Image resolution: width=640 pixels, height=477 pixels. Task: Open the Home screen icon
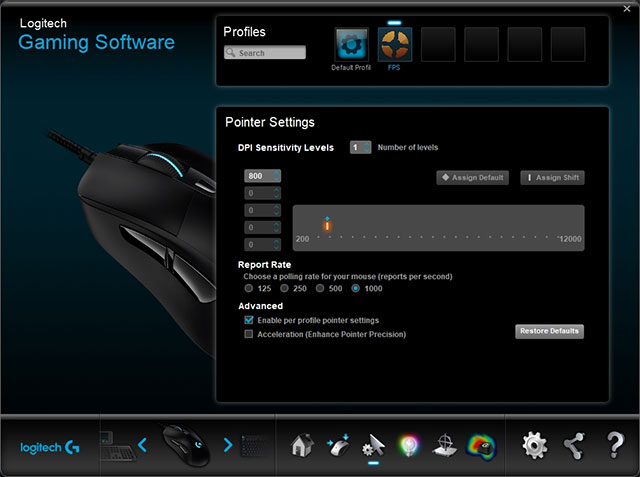coord(302,444)
